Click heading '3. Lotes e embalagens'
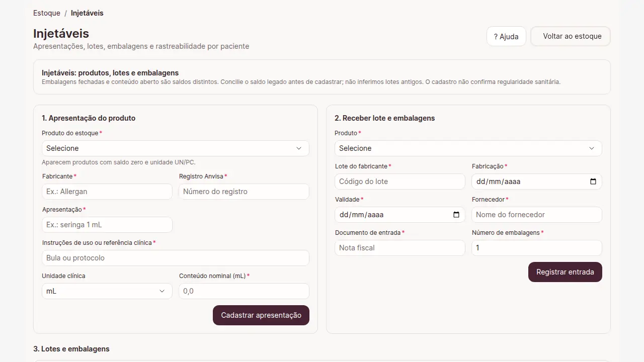The height and width of the screenshot is (362, 644). (71, 349)
